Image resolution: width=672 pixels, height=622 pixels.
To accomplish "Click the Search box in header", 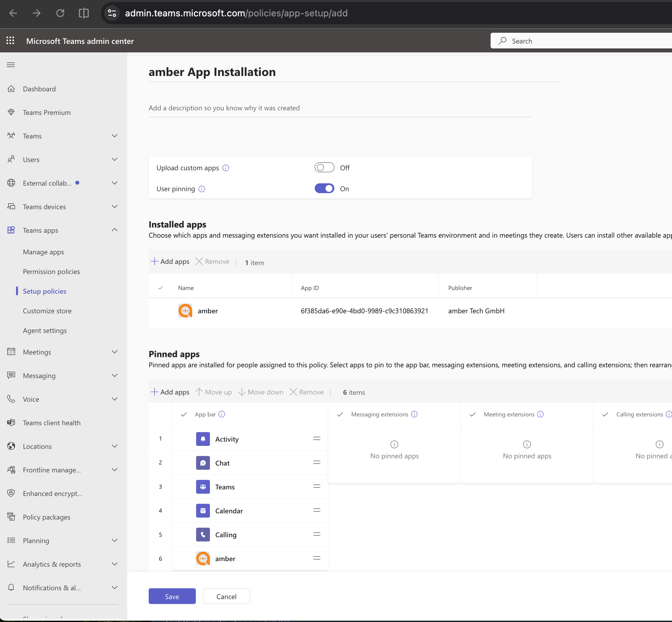I will (x=581, y=41).
